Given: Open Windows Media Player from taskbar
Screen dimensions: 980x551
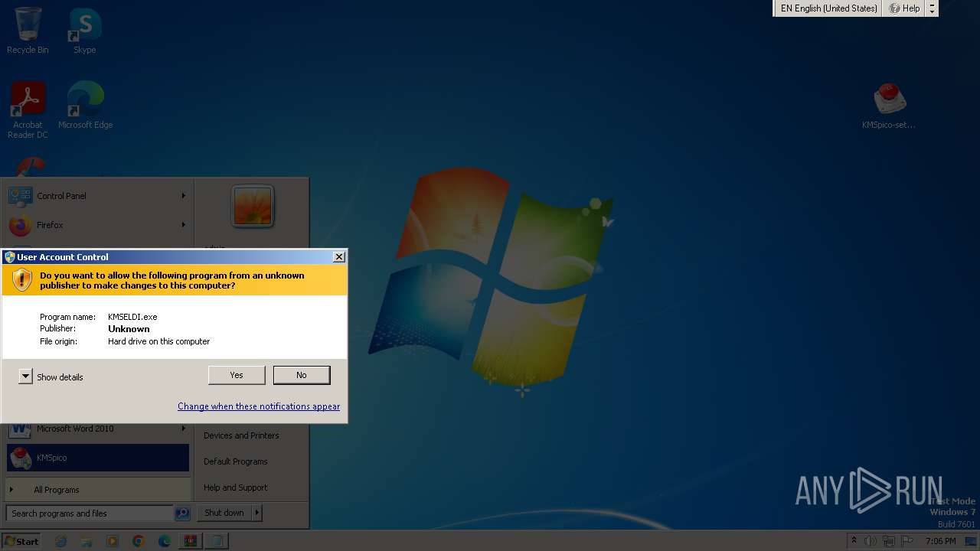Looking at the screenshot, I should pyautogui.click(x=113, y=541).
